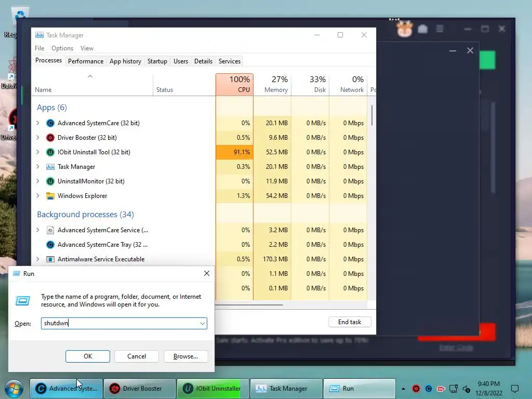Expand the Advanced SystemCare Service row
Viewport: 532px width, 399px height.
tap(37, 230)
